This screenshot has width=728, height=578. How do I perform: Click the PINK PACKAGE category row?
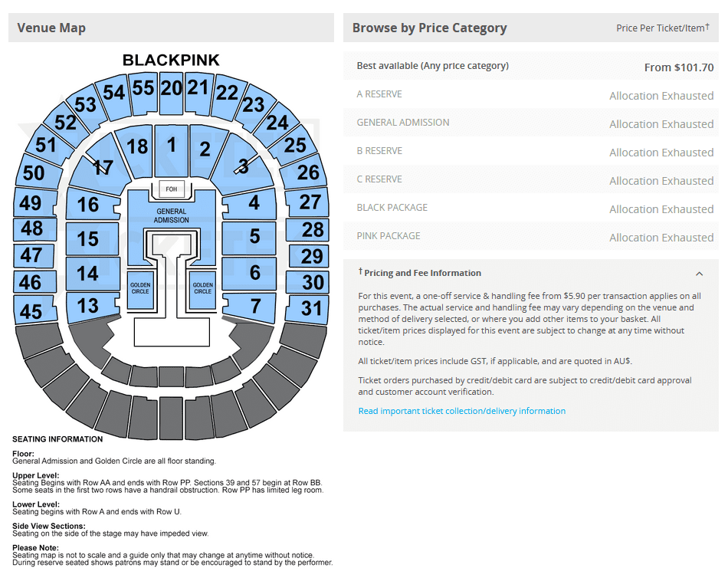click(x=531, y=236)
